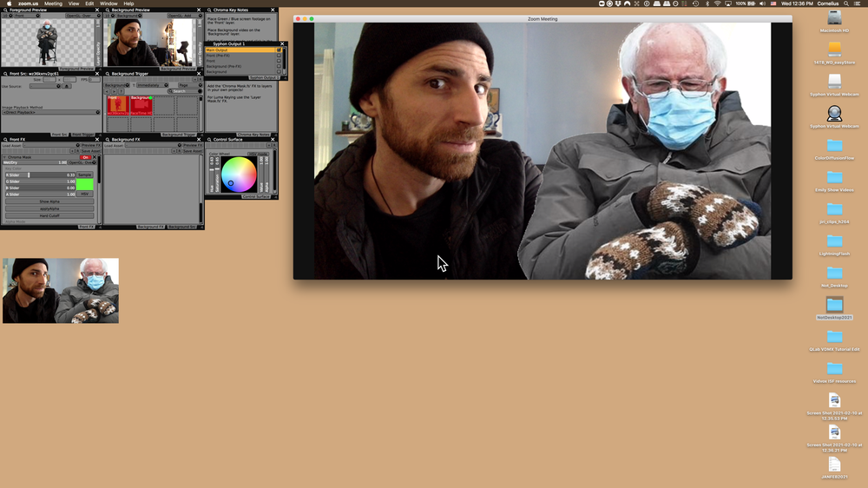Enable the Front Syphon output checkbox
868x488 pixels.
(x=279, y=61)
